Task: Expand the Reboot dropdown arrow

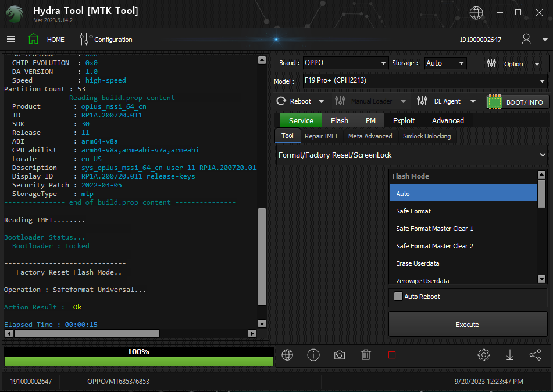Action: 322,102
